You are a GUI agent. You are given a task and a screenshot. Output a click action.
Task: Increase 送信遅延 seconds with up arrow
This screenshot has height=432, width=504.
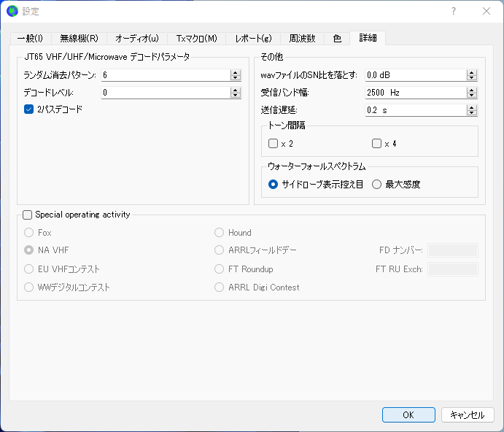(x=471, y=108)
